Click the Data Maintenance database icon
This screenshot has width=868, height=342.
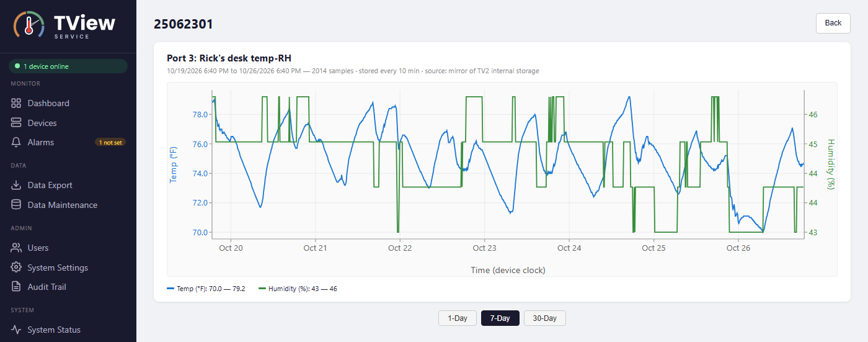pos(16,205)
